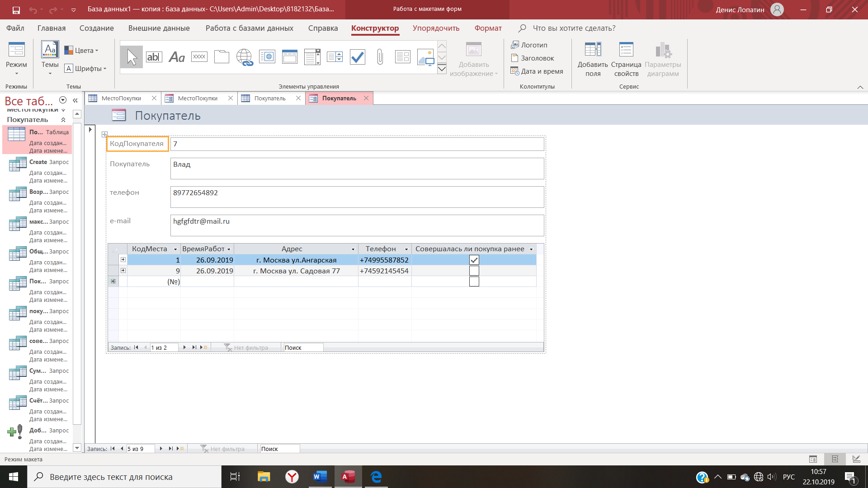Viewport: 868px width, 488px height.
Task: Open the Создание ribbon tab
Action: (96, 28)
